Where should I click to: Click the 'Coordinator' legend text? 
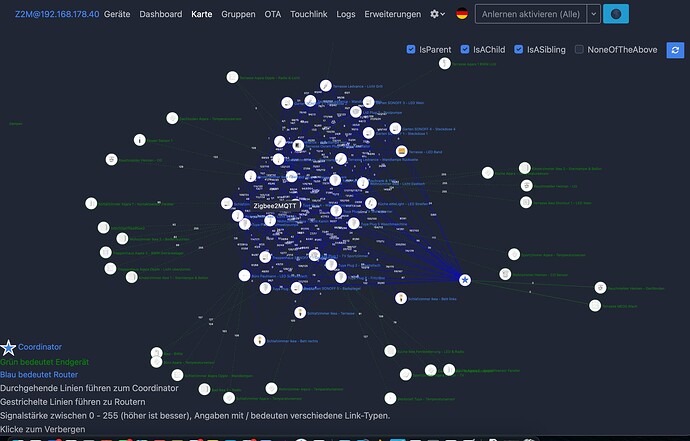pyautogui.click(x=40, y=347)
